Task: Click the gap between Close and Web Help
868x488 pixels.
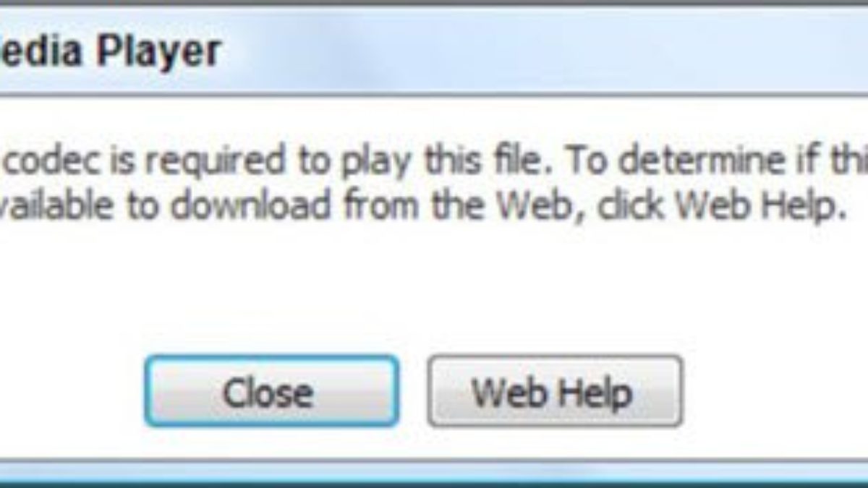Action: [413, 391]
